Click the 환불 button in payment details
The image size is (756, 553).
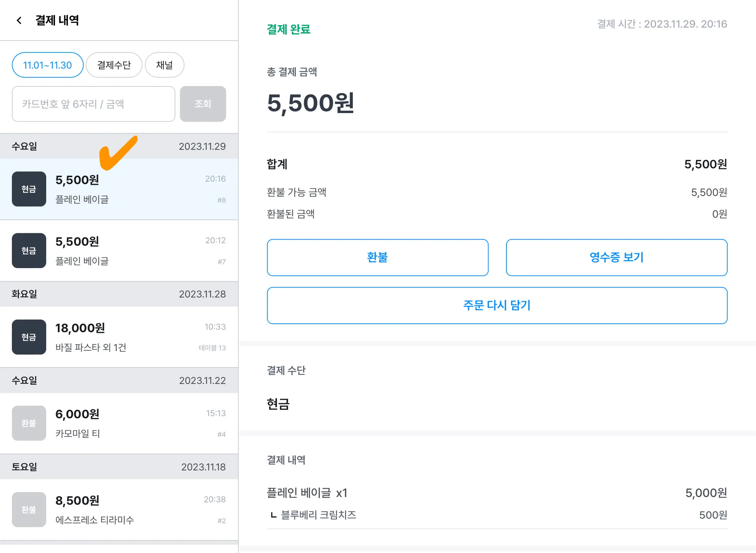pos(377,257)
